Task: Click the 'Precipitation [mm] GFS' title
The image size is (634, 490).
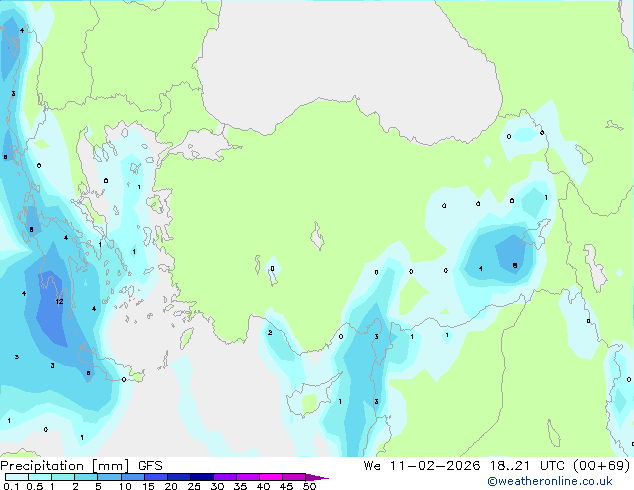Action: pos(81,466)
